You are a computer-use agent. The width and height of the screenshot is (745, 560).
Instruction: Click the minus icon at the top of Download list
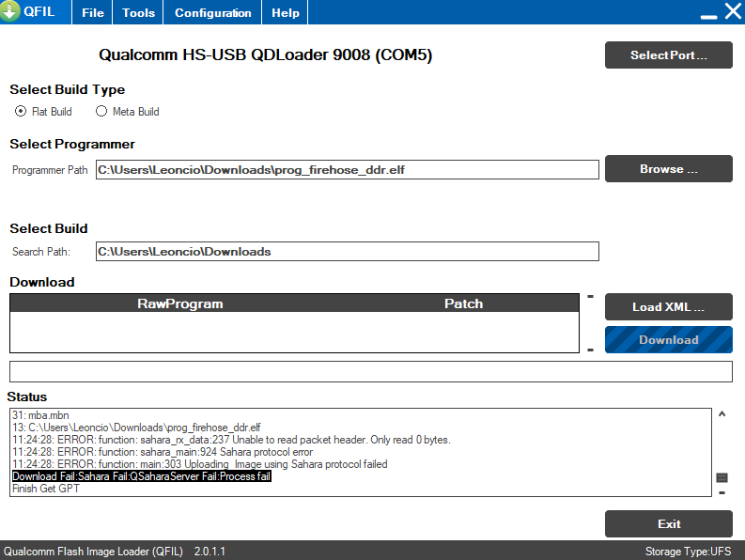[x=591, y=297]
